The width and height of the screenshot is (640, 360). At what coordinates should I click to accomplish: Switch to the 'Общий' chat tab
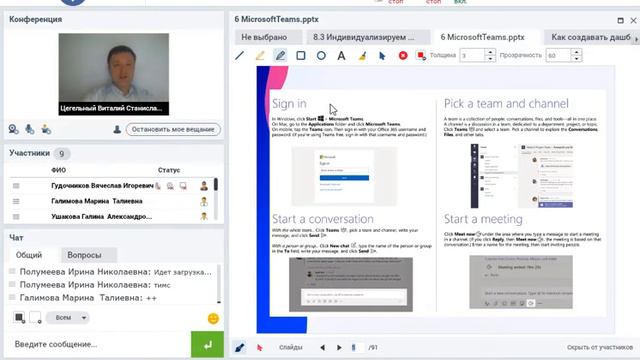coord(29,255)
